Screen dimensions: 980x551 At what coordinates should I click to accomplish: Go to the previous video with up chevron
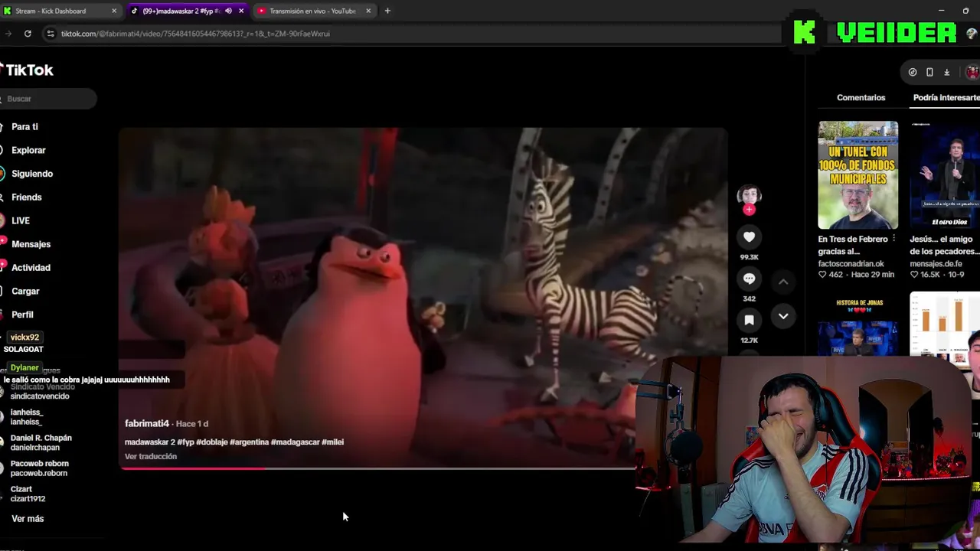pos(783,282)
